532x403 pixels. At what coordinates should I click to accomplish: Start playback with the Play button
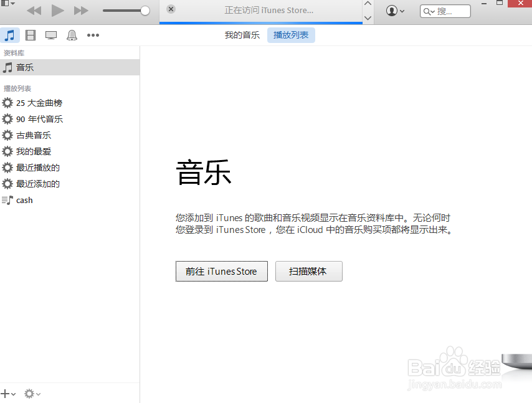(x=57, y=11)
